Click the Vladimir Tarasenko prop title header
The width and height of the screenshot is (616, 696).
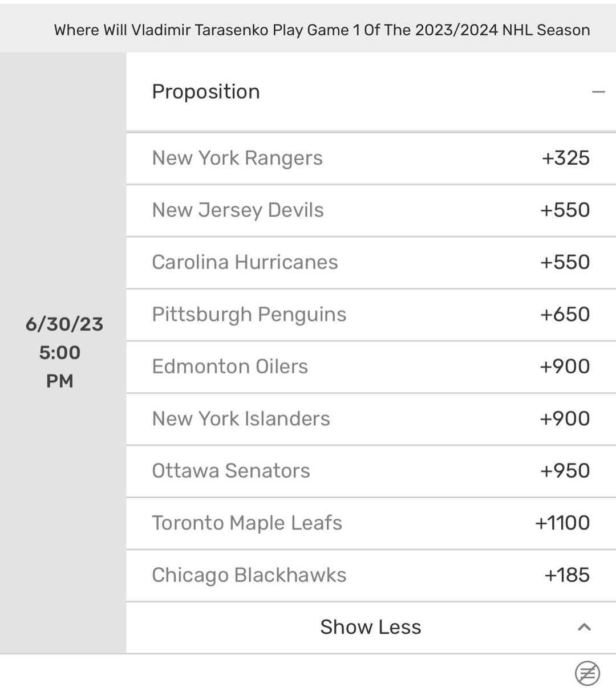click(x=322, y=30)
